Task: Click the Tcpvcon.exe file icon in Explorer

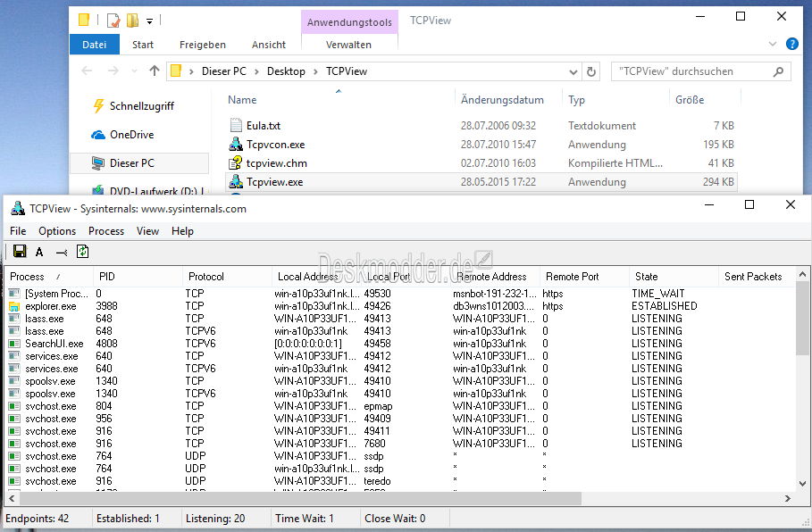Action: coord(236,144)
